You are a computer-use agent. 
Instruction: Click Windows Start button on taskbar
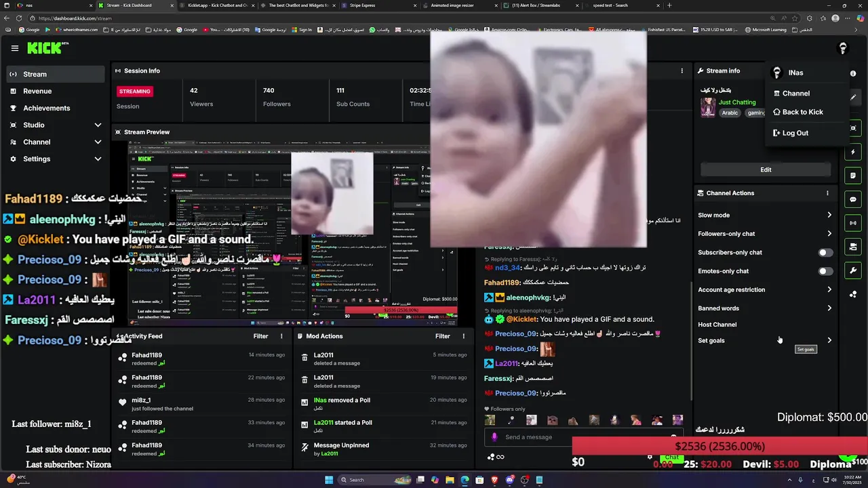coord(329,480)
